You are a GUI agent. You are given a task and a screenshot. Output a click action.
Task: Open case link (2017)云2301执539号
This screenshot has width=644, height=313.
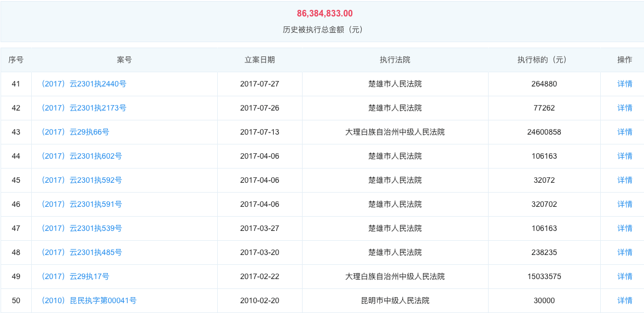pyautogui.click(x=81, y=228)
